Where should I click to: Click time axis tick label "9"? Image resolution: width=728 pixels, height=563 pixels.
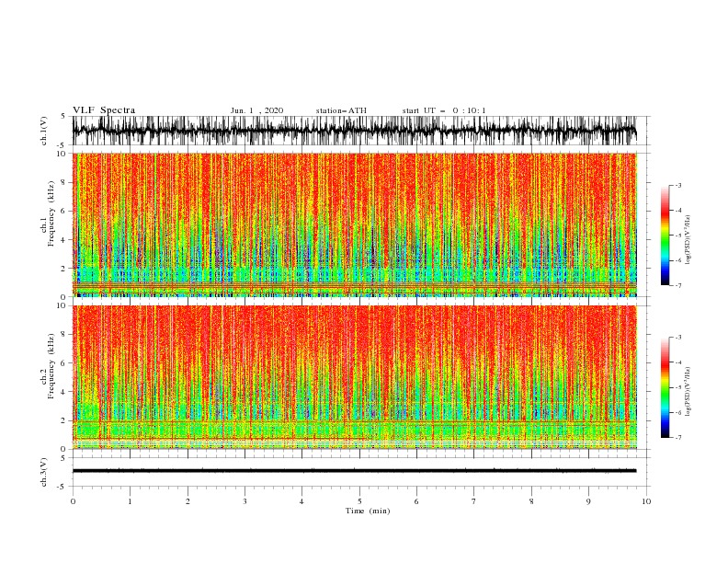pyautogui.click(x=588, y=501)
